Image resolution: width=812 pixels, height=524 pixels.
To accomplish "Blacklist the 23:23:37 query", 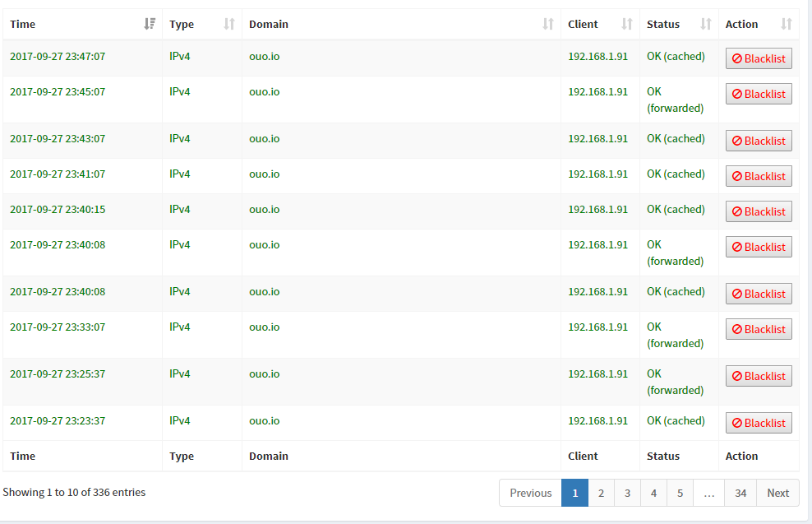I will (x=759, y=423).
